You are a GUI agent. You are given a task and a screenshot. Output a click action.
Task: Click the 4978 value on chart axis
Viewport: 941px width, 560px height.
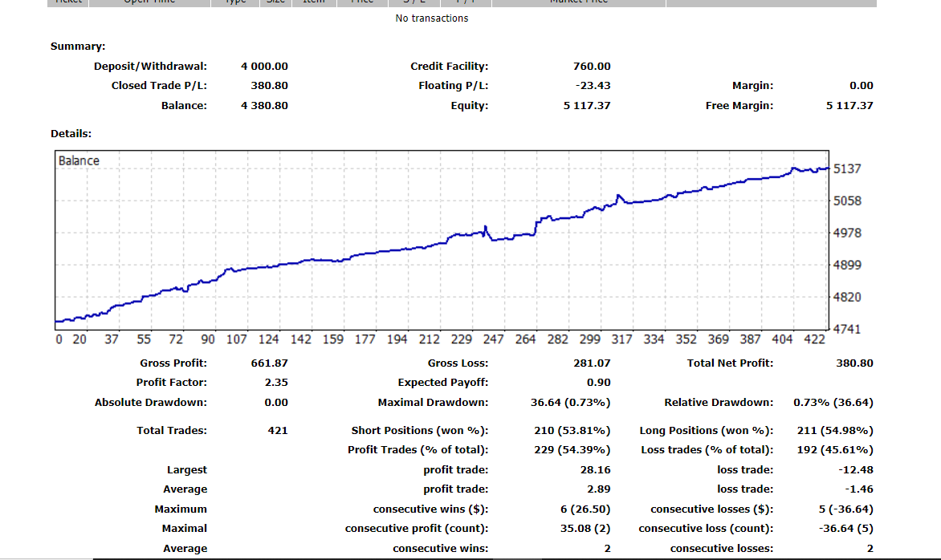coord(847,233)
